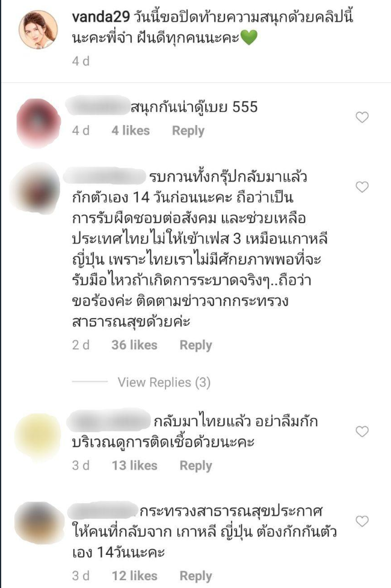Open yellow blurred avatar of third commenter

pyautogui.click(x=38, y=435)
